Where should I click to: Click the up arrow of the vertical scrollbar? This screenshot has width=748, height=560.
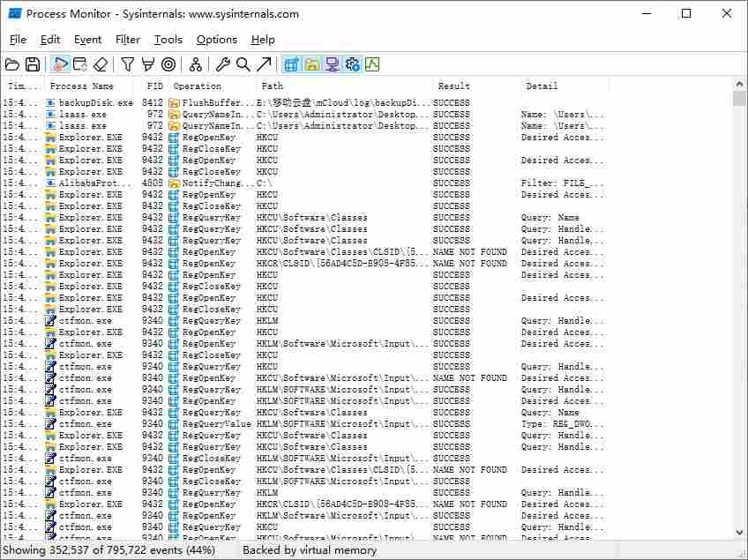(739, 85)
